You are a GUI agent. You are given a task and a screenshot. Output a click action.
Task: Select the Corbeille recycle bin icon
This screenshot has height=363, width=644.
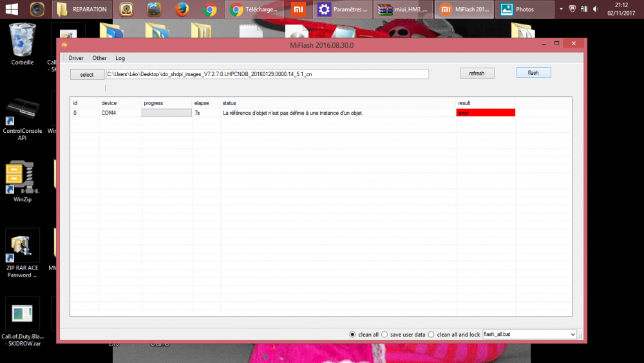pos(22,44)
